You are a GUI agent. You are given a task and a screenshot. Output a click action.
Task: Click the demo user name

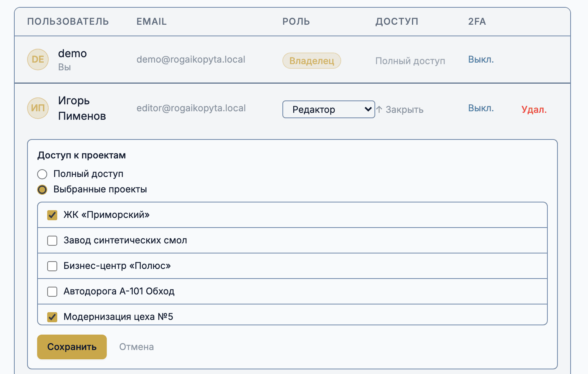point(72,53)
